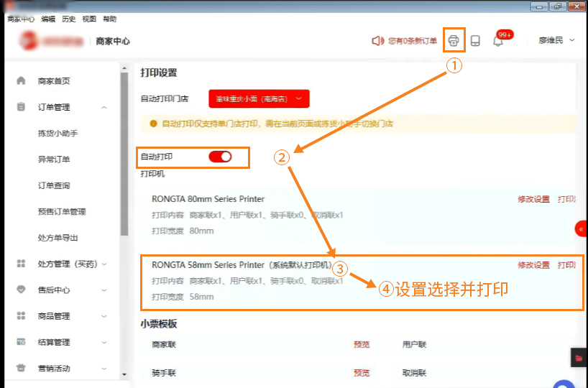Click the printer settings icon in header
This screenshot has height=388, width=588.
click(x=454, y=40)
